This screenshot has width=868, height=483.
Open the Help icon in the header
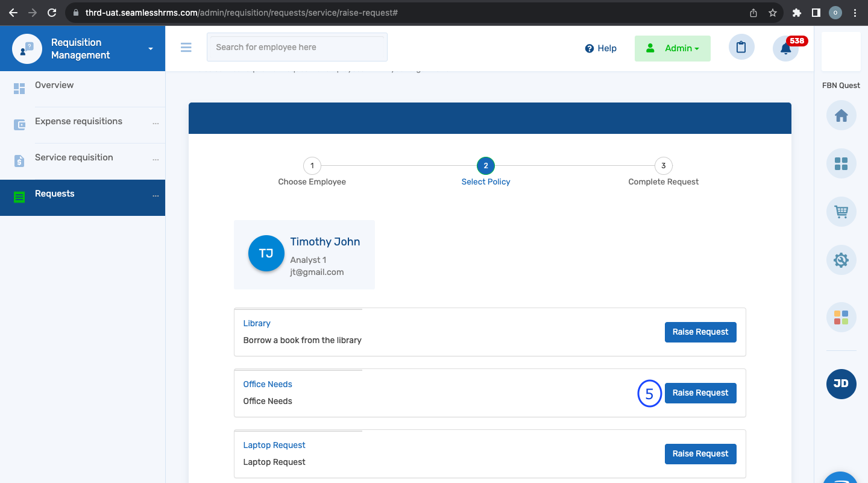click(588, 48)
